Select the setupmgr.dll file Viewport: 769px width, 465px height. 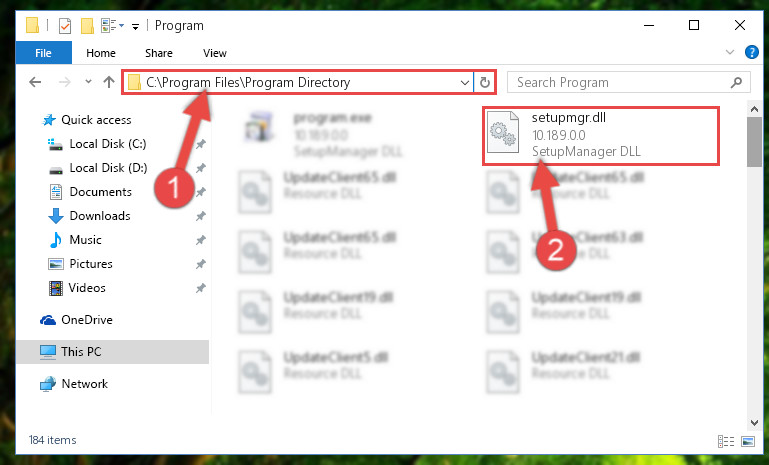(x=601, y=135)
